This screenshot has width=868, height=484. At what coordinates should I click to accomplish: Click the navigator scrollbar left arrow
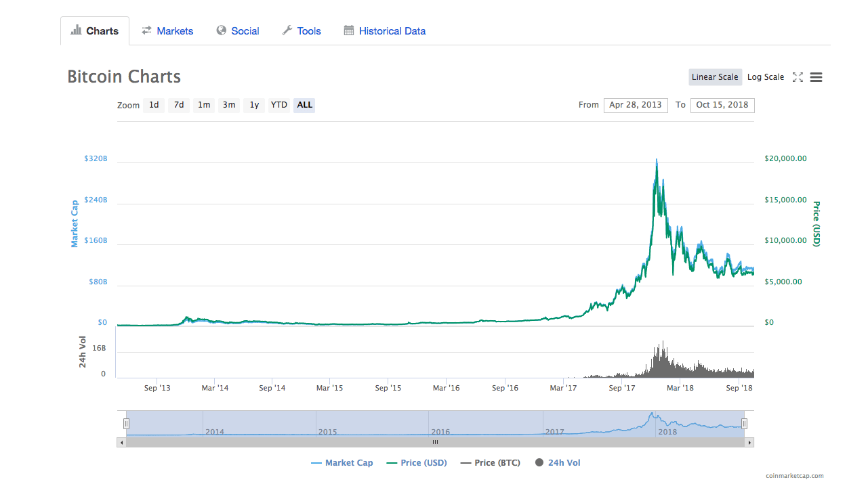[121, 442]
